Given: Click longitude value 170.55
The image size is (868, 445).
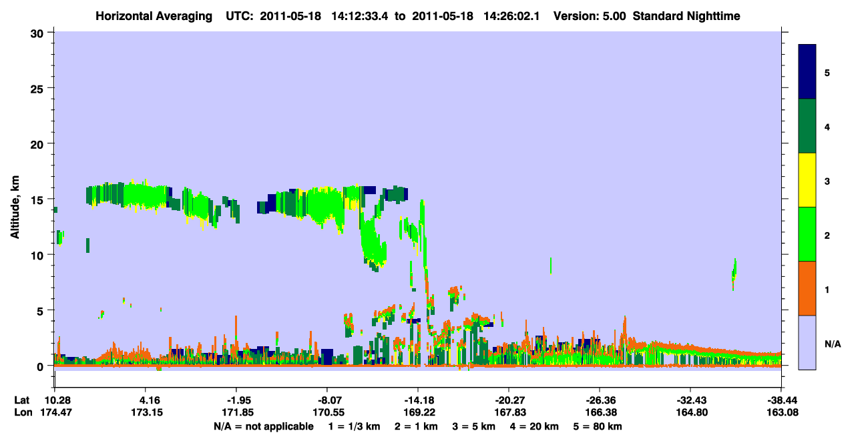Looking at the screenshot, I should point(327,412).
